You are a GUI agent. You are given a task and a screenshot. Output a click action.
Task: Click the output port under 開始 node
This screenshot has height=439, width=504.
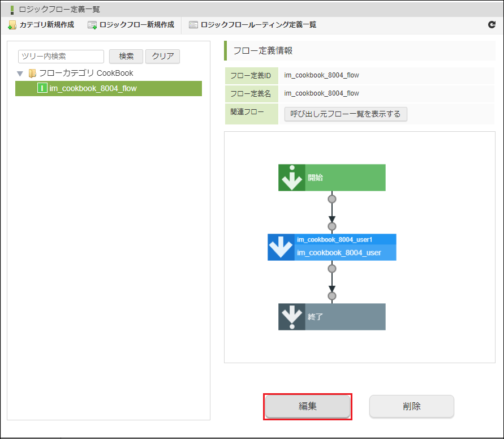point(332,199)
